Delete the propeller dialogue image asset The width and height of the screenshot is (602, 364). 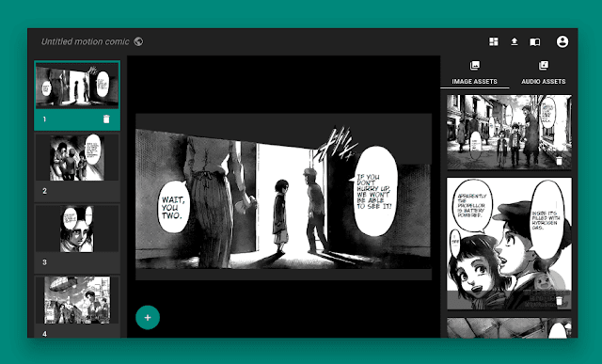559,301
